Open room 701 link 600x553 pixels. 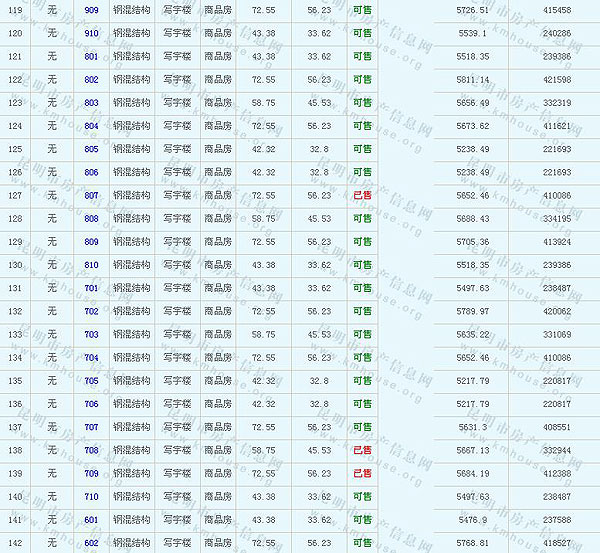tap(91, 288)
